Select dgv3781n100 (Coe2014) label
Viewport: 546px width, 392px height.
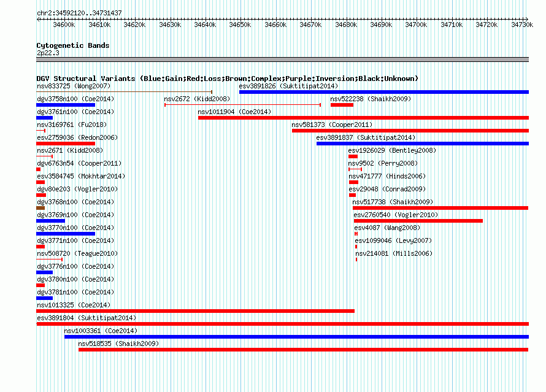(75, 292)
